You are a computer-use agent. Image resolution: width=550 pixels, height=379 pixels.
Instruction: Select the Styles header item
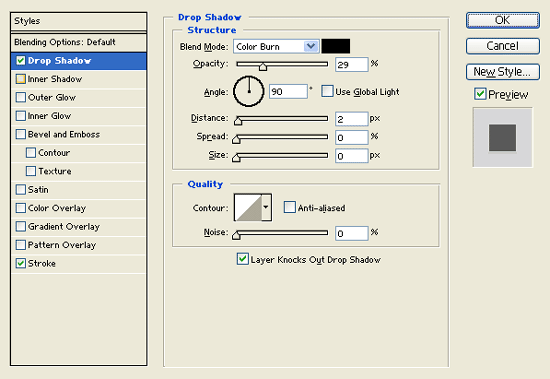pos(79,21)
